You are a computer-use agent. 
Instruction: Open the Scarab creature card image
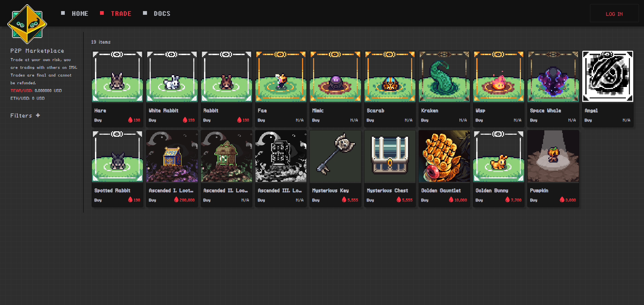(390, 76)
